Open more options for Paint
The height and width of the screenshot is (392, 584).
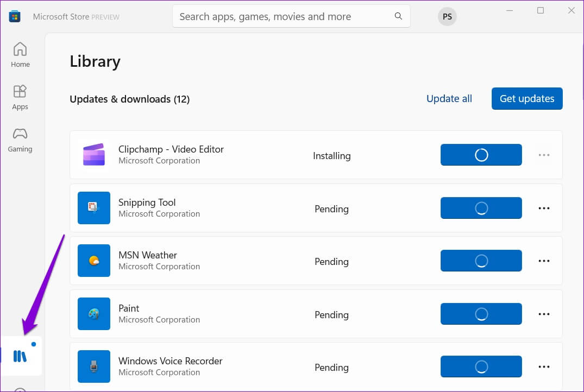pyautogui.click(x=544, y=314)
